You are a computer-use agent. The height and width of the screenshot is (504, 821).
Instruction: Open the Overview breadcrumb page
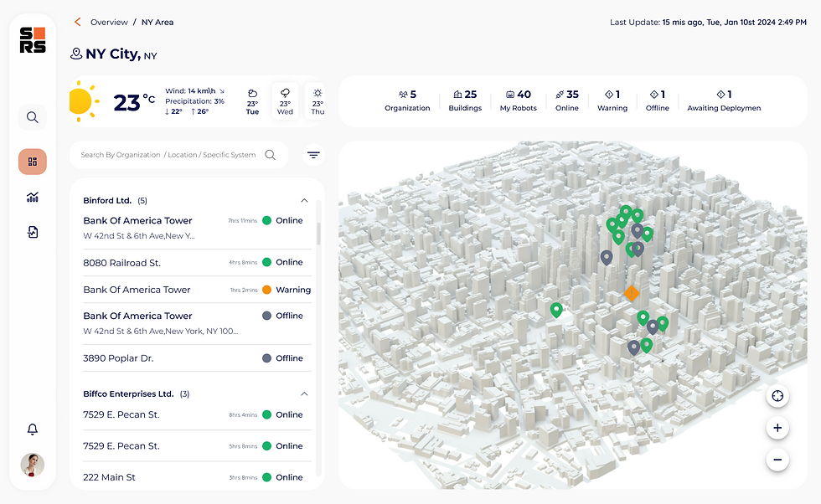pos(109,23)
